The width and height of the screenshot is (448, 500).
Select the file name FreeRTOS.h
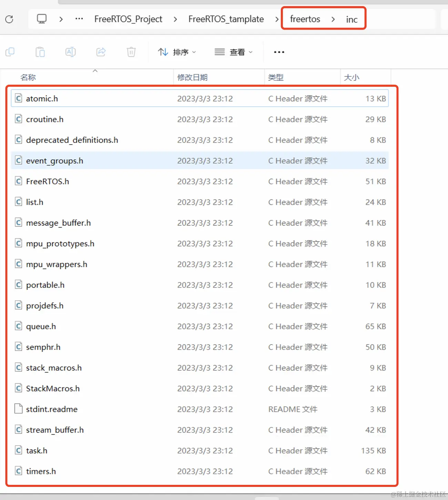coord(48,181)
